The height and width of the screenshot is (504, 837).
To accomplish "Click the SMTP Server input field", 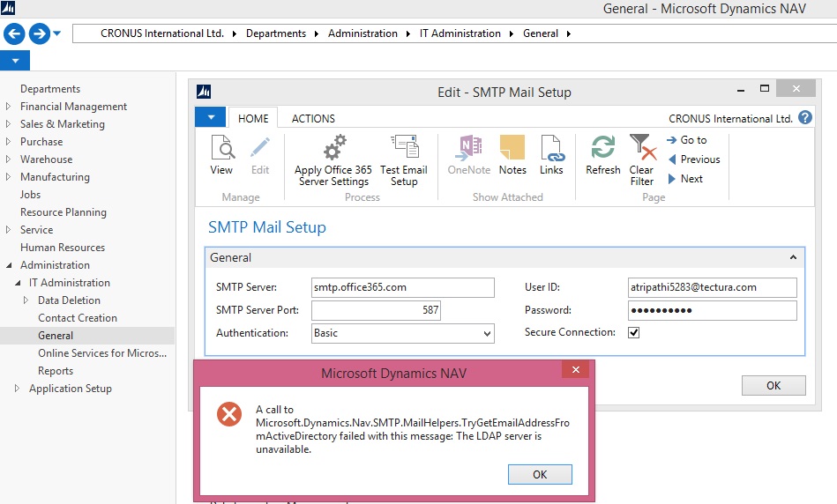I will [403, 287].
